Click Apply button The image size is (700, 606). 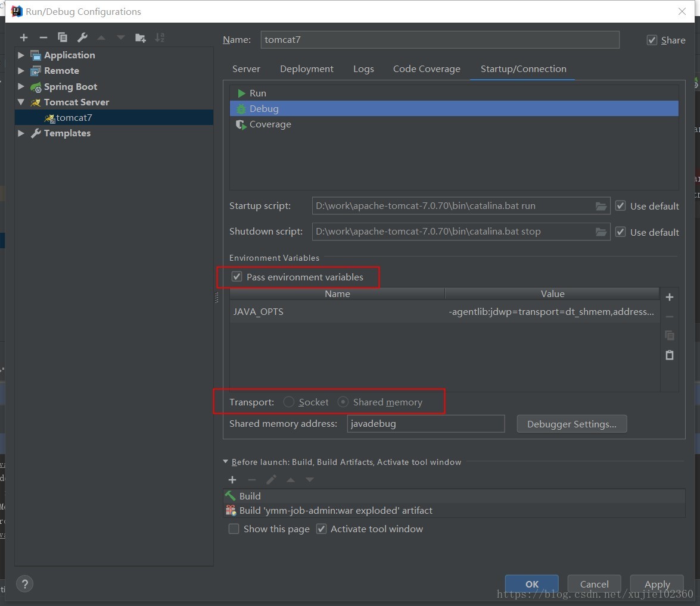[657, 584]
